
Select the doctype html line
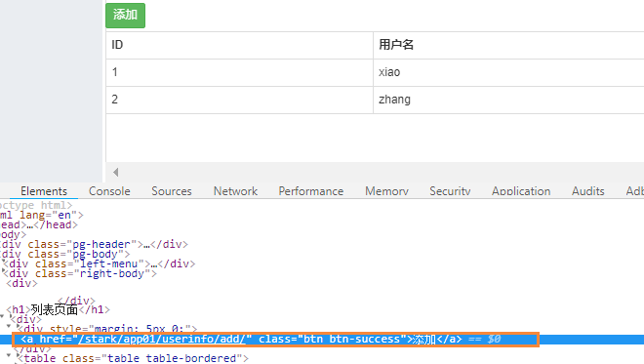tap(36, 205)
